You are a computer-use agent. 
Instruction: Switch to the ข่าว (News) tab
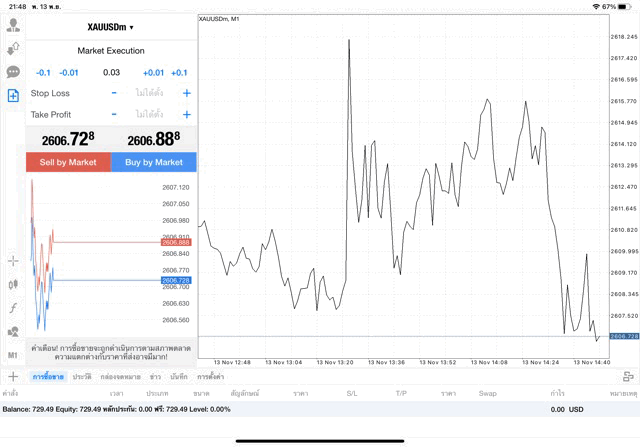pyautogui.click(x=155, y=376)
